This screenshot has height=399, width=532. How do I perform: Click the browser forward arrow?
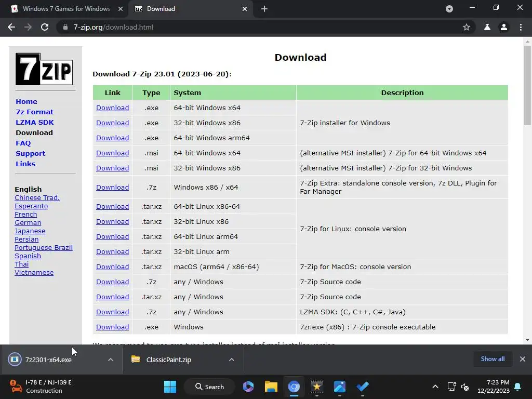(x=28, y=27)
